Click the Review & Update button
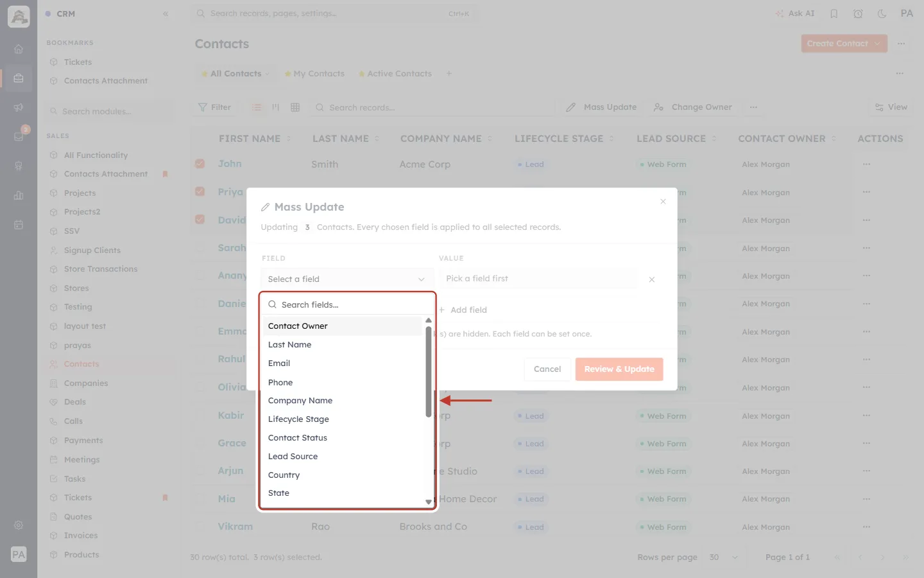 click(619, 369)
